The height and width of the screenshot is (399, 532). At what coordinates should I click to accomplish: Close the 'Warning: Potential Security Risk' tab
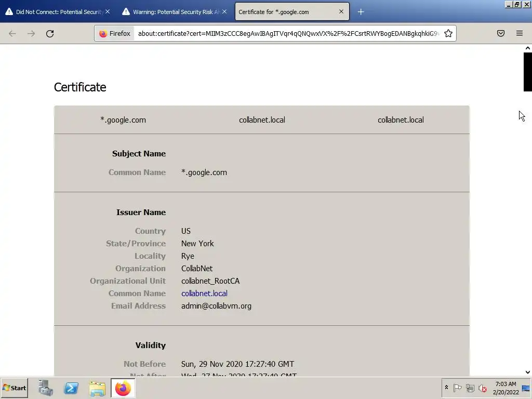click(x=224, y=11)
